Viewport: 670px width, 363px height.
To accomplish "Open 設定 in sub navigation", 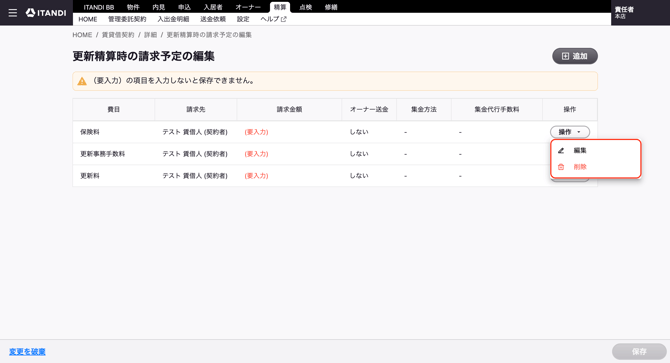I will tap(243, 19).
